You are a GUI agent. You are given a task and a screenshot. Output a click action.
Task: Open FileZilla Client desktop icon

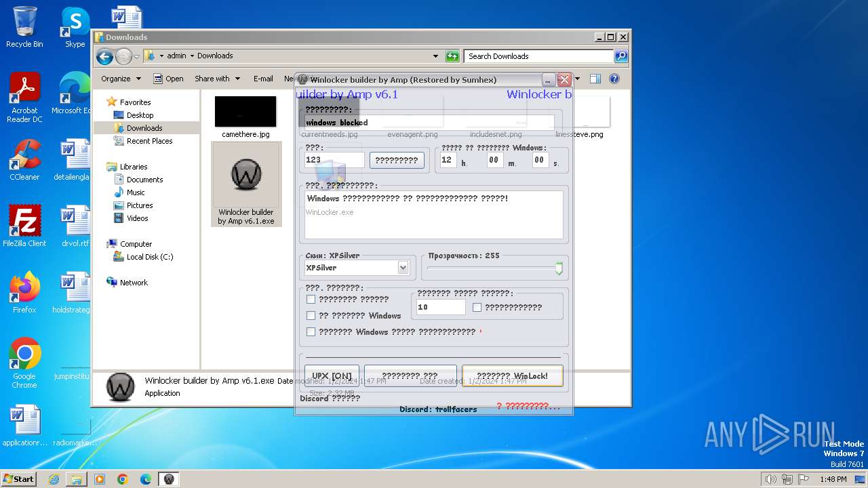coord(24,226)
